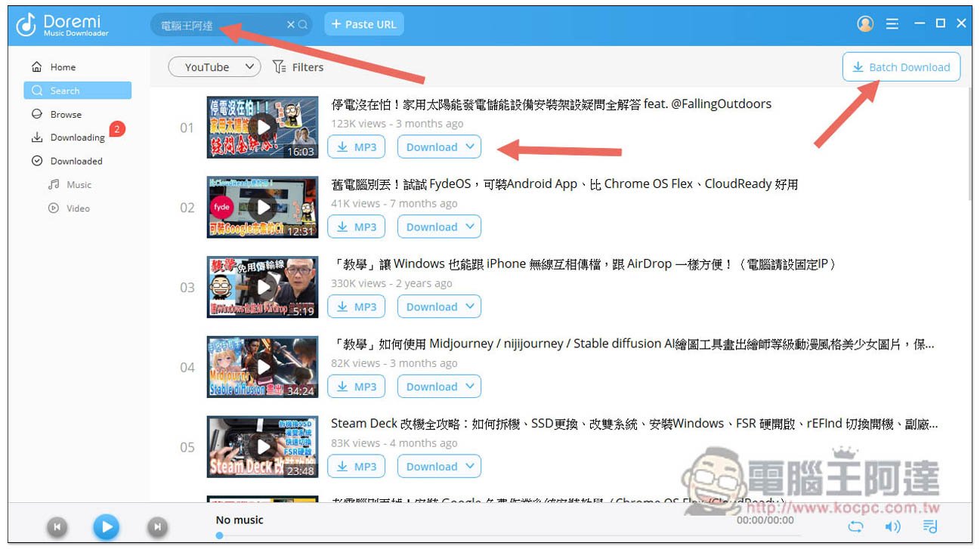Open the FydeOS video title
Screen dimensions: 980x549
coord(564,184)
